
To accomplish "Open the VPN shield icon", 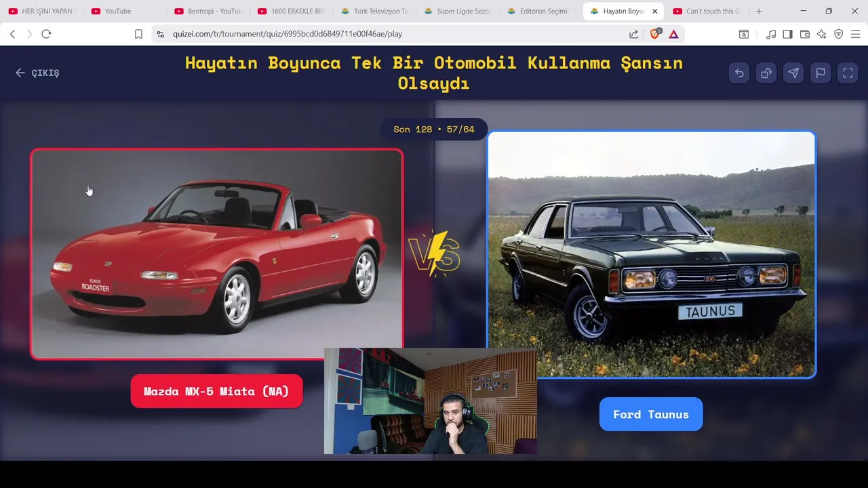I will [838, 34].
